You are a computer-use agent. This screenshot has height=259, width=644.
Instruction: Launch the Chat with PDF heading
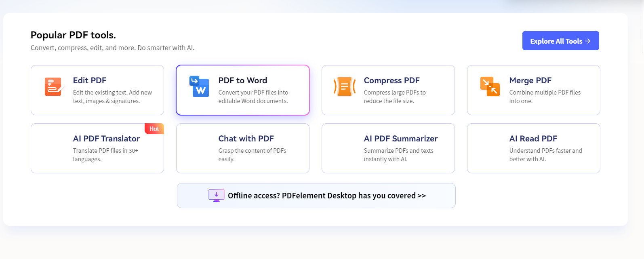click(x=246, y=139)
